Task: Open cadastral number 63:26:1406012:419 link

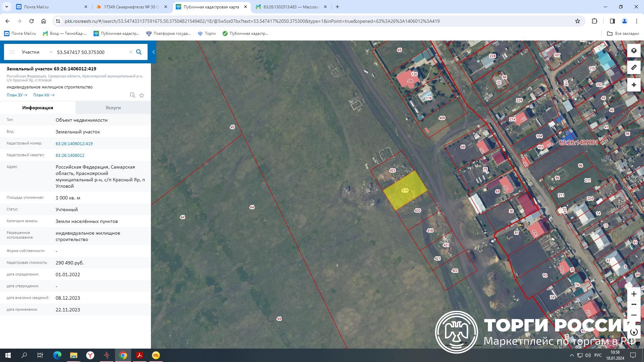Action: (74, 143)
